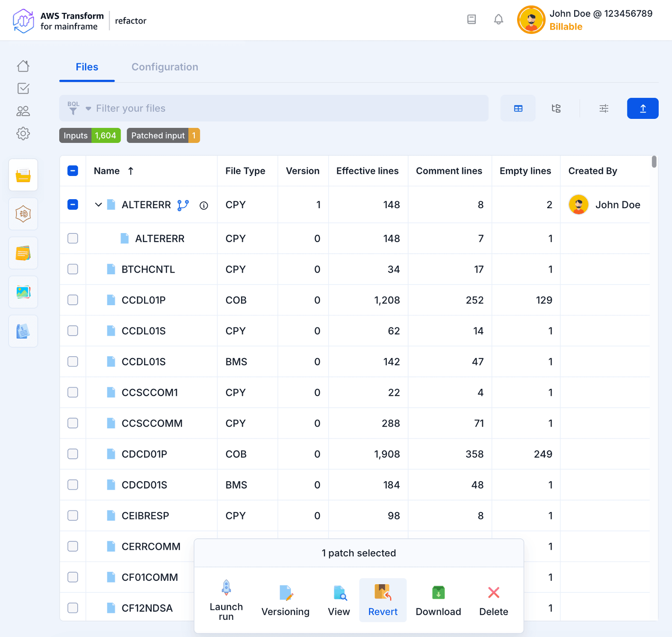Screen dimensions: 672x637
Task: Click Delete in the selection toolbar
Action: [493, 600]
